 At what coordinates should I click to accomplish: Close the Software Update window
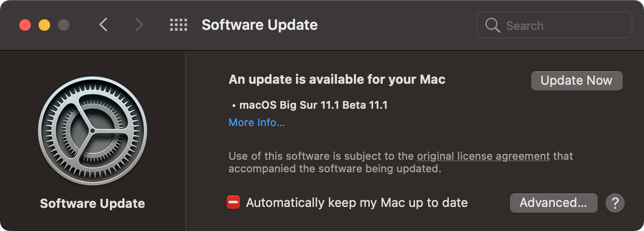pos(25,25)
